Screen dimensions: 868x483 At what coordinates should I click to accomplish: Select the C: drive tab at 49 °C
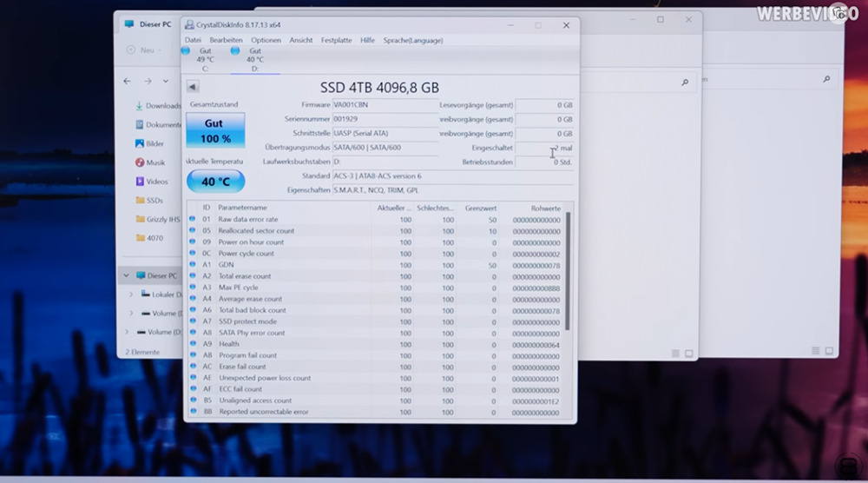[x=206, y=59]
